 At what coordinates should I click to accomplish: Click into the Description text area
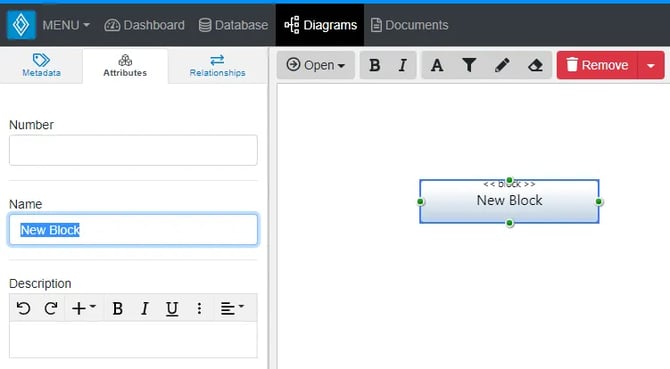(133, 340)
